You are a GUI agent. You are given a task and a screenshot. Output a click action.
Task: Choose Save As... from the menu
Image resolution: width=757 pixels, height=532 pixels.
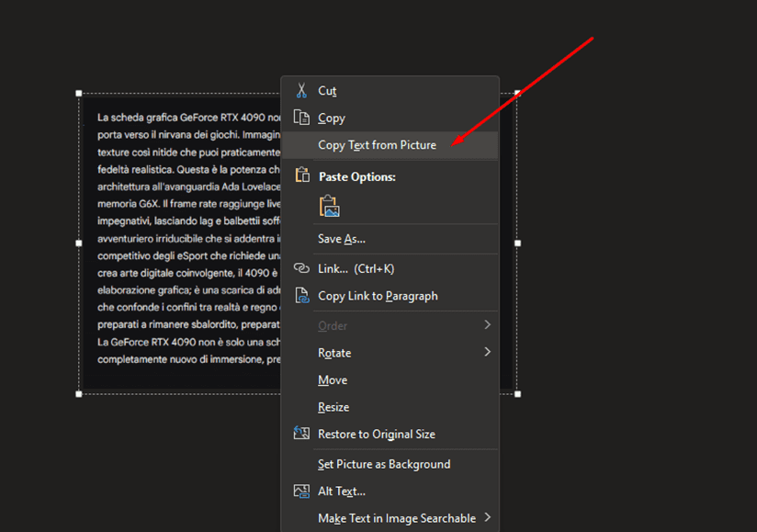click(342, 239)
